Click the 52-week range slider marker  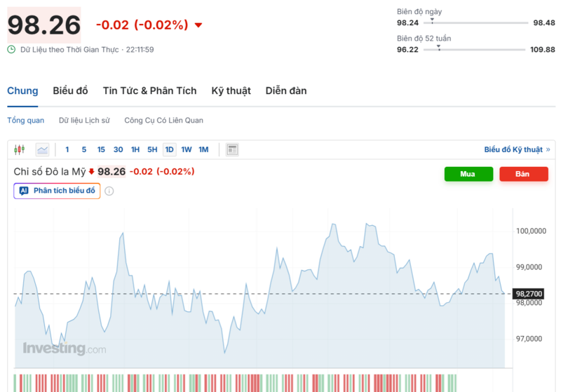439,47
